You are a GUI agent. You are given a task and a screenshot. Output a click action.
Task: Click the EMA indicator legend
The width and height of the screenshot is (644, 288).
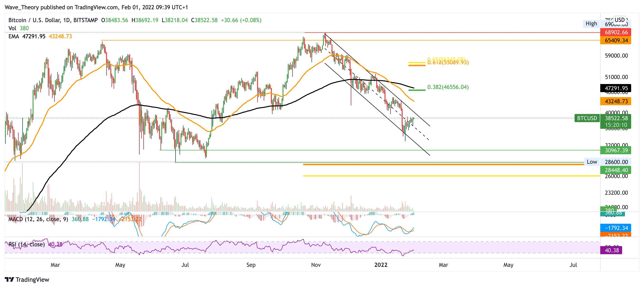[x=14, y=36]
